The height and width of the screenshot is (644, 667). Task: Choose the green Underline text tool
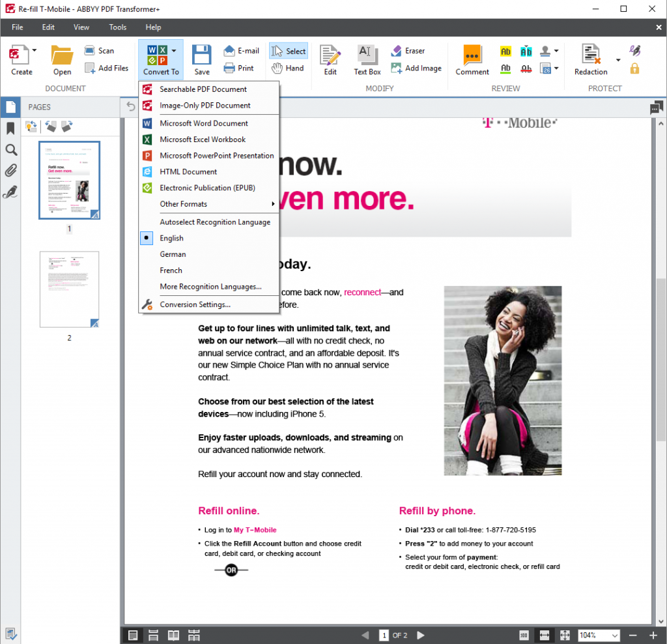coord(505,68)
